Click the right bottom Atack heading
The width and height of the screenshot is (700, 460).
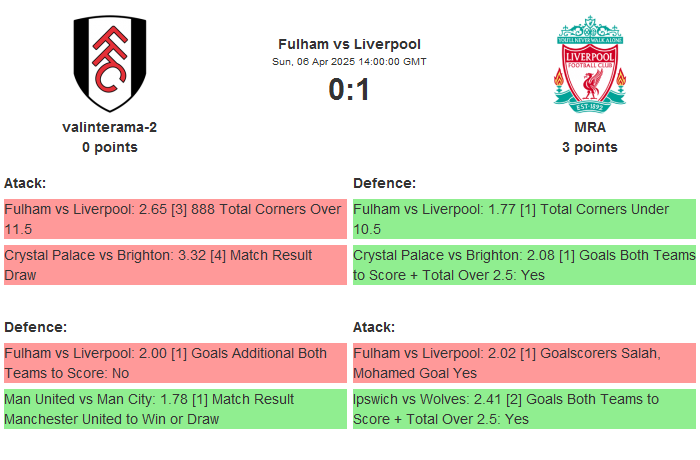(x=374, y=327)
